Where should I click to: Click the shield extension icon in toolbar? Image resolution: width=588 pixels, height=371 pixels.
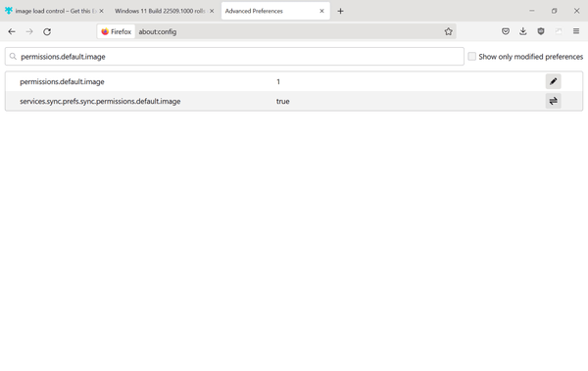(x=541, y=31)
